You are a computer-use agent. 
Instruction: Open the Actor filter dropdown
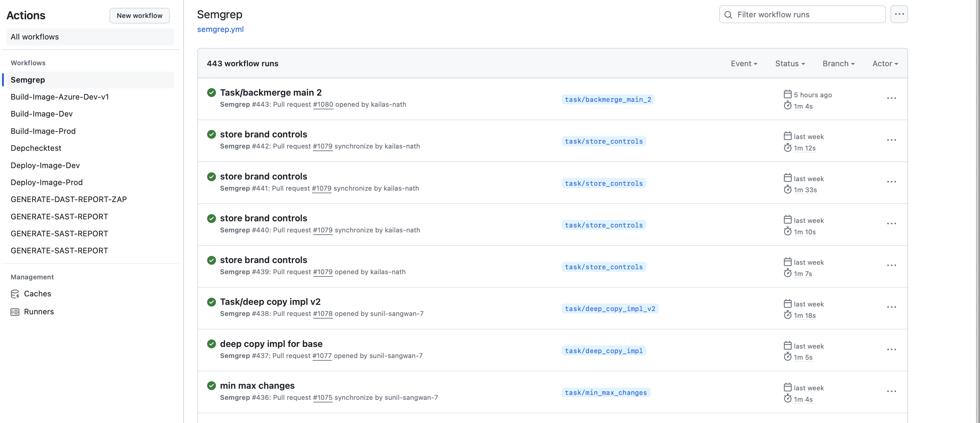885,63
